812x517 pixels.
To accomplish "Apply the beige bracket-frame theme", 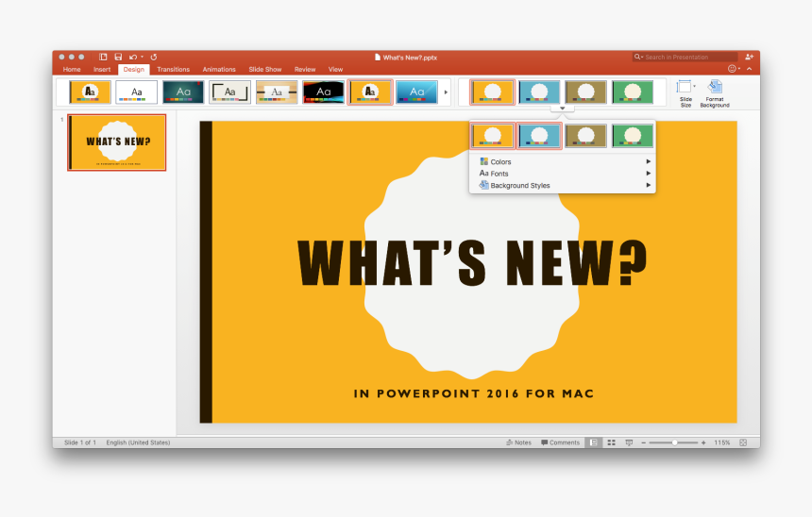I will click(230, 92).
